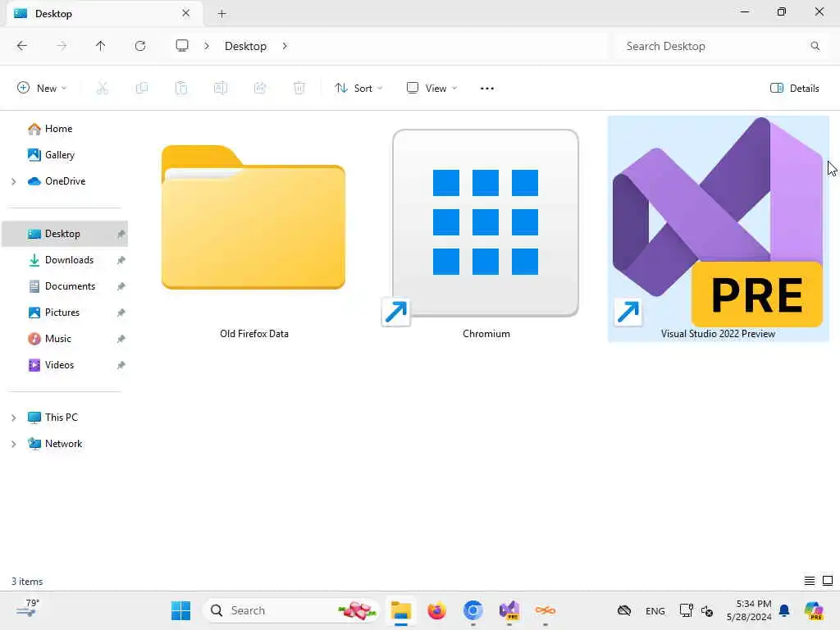The height and width of the screenshot is (630, 840).
Task: Open Firefox from the taskbar
Action: [x=437, y=610]
